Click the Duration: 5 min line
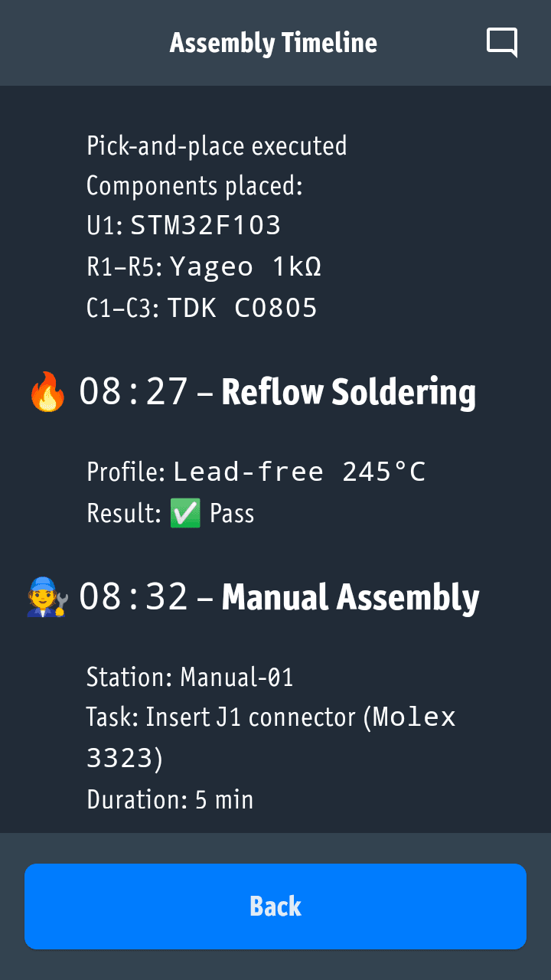Screen dimensions: 551x980 [x=170, y=799]
